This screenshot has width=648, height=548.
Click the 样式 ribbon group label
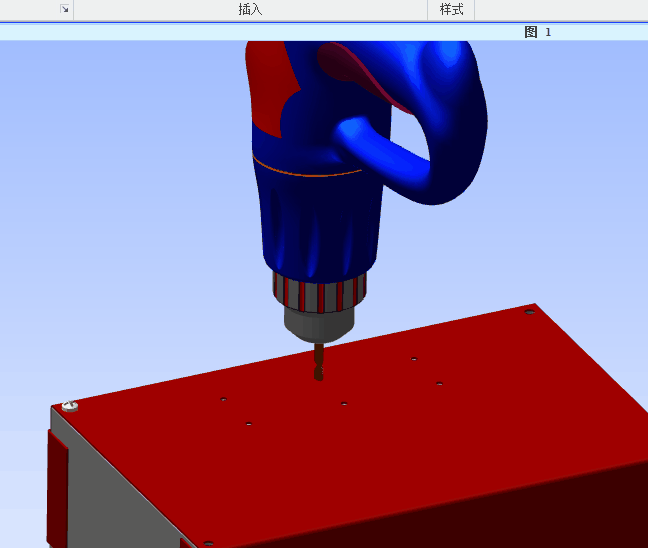451,9
